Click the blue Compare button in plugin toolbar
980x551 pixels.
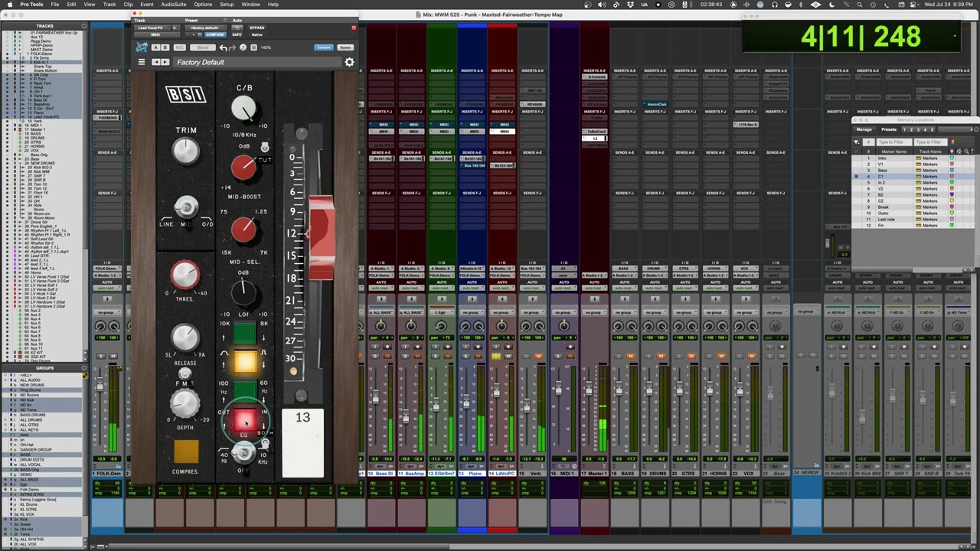(324, 47)
